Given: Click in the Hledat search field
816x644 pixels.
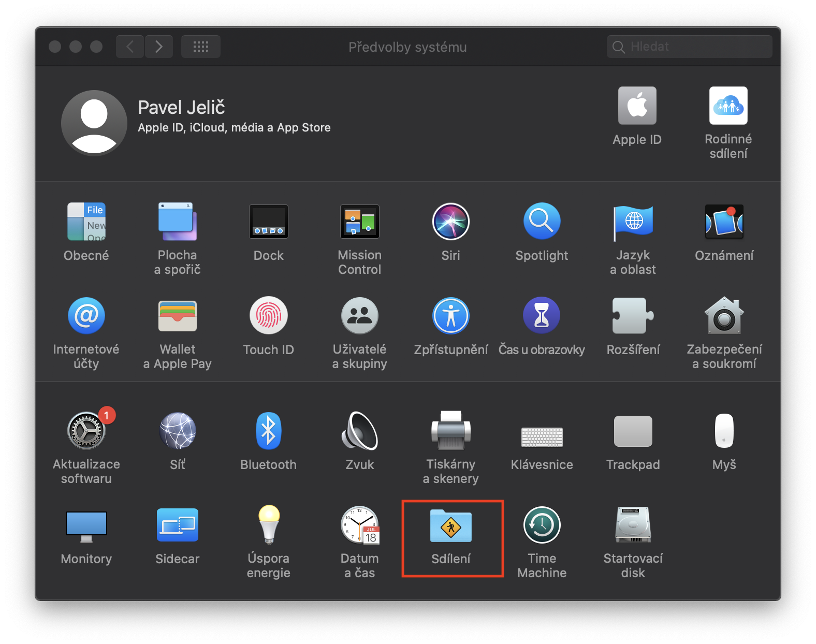Looking at the screenshot, I should click(690, 47).
